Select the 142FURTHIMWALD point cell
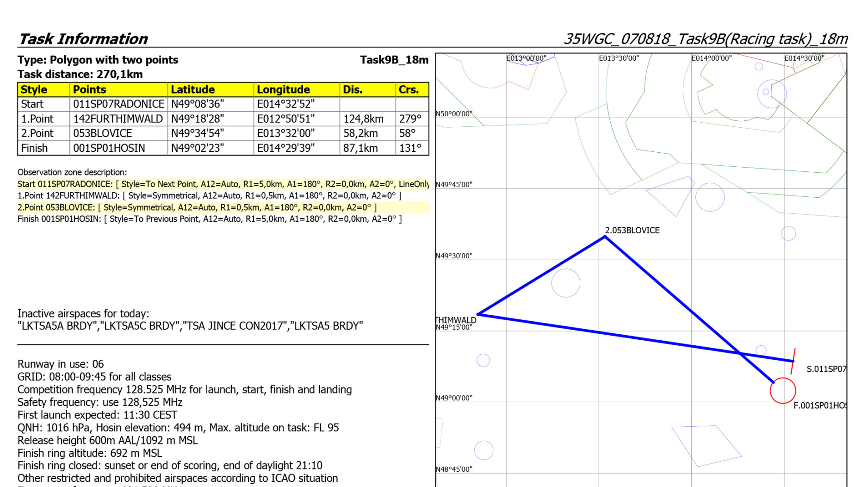Viewport: 868px width, 487px height. click(x=118, y=119)
